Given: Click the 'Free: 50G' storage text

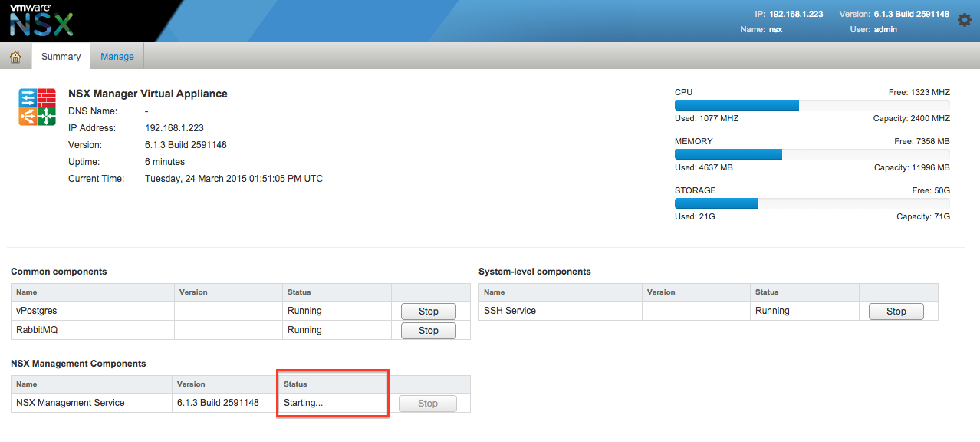Looking at the screenshot, I should 929,190.
